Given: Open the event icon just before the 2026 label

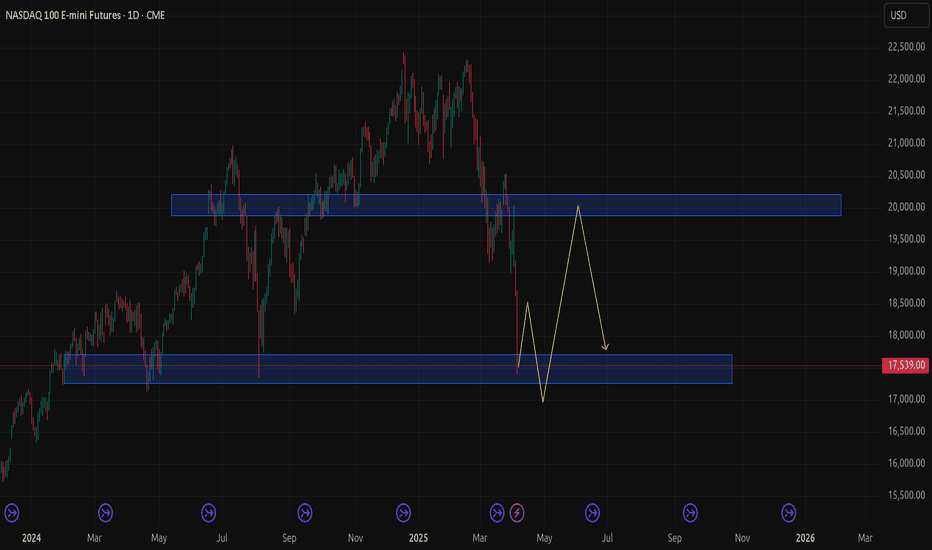Looking at the screenshot, I should point(789,513).
